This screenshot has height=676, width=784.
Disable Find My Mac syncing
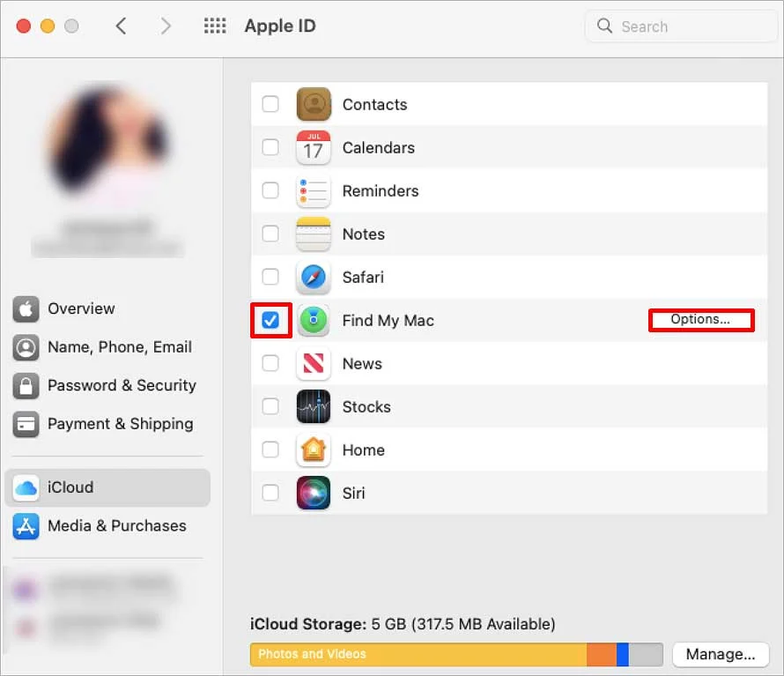click(270, 320)
